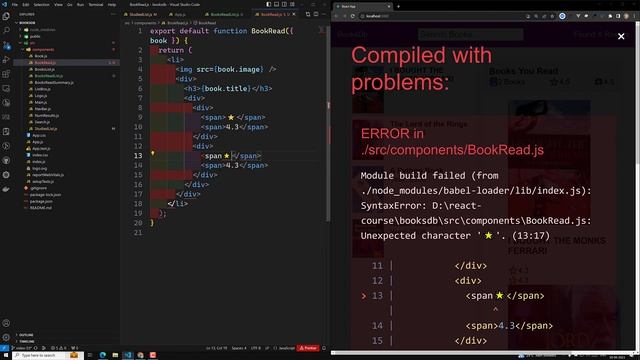Toggle the secondary side bar layout icon
This screenshot has height=360, width=640.
pos(284,4)
